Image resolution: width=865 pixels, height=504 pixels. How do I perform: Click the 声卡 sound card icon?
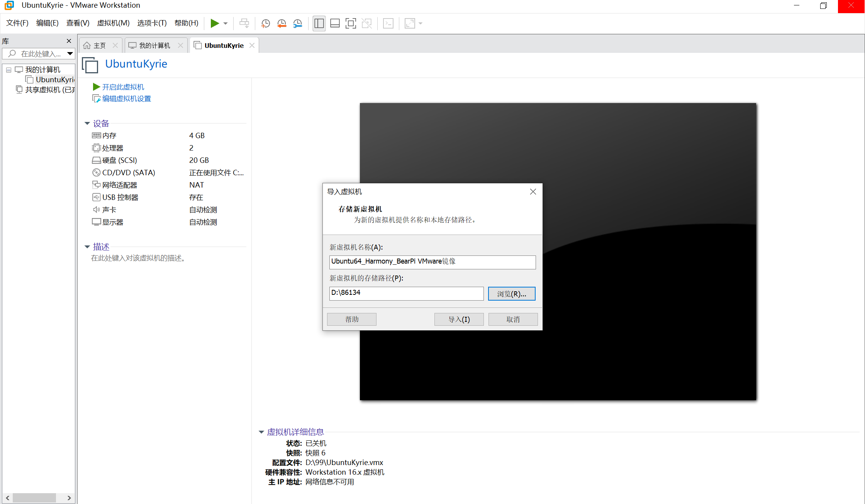pos(96,210)
